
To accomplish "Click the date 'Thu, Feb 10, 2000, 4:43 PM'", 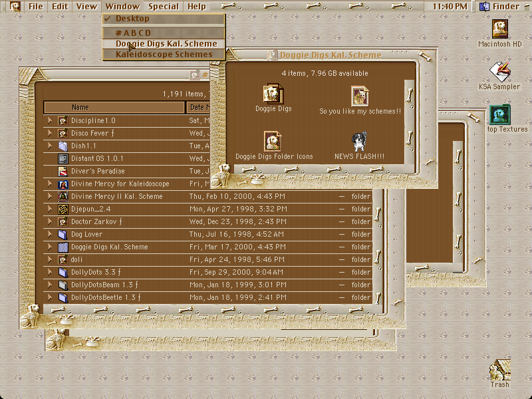I will (x=237, y=196).
